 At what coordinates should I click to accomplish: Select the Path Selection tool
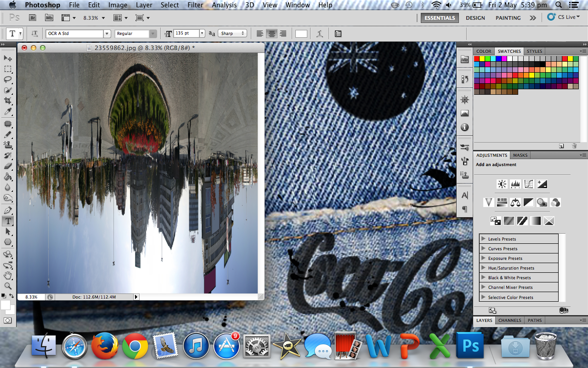tap(8, 231)
